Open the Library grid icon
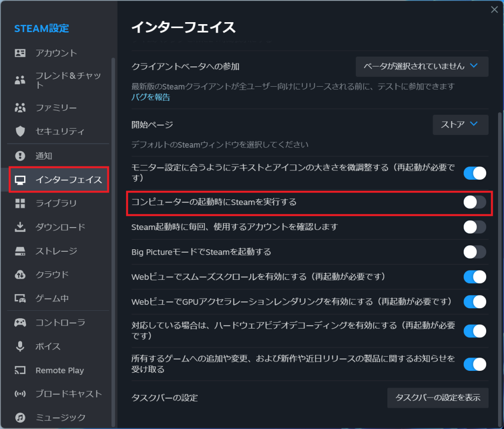This screenshot has width=504, height=429. [20, 203]
